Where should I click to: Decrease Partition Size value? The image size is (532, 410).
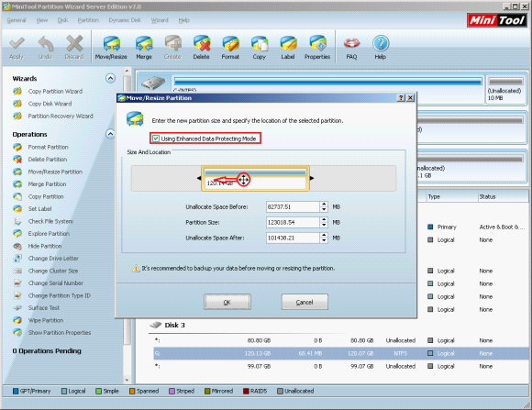(x=324, y=225)
